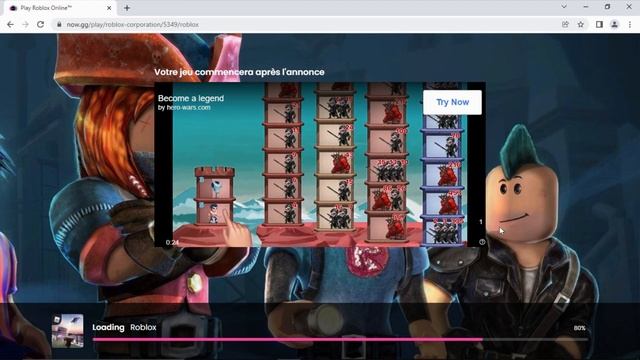This screenshot has height=360, width=640.
Task: Click the pink loading progress bar
Action: (x=340, y=339)
